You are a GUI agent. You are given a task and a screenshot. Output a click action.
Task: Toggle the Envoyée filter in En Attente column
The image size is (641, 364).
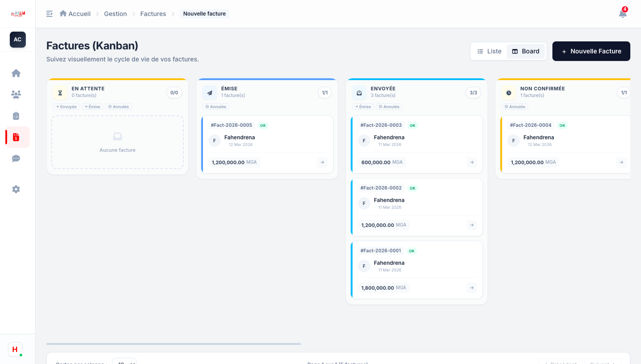[66, 107]
